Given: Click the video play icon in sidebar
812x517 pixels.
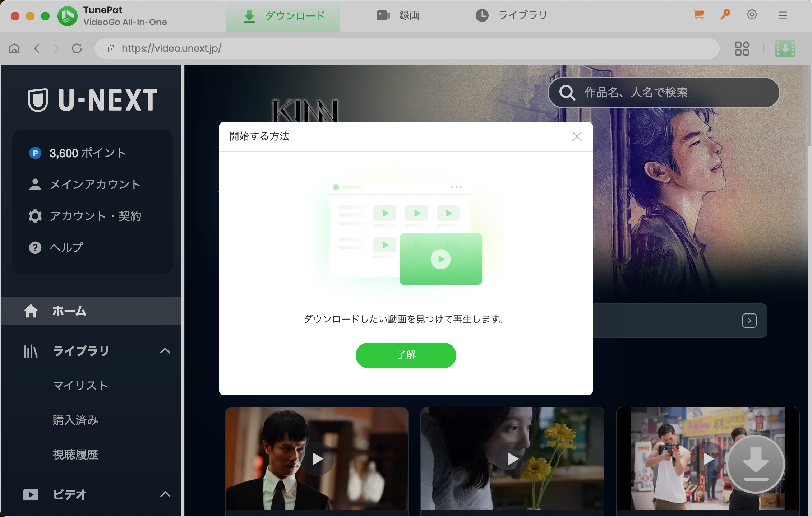Looking at the screenshot, I should (x=31, y=495).
